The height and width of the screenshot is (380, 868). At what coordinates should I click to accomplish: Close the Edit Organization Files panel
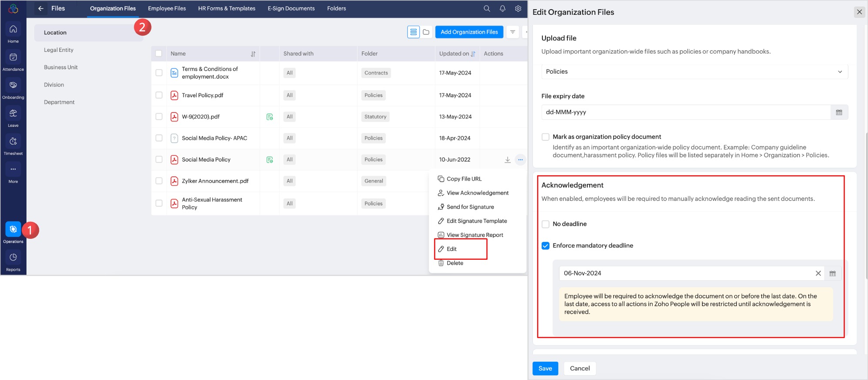(x=859, y=12)
